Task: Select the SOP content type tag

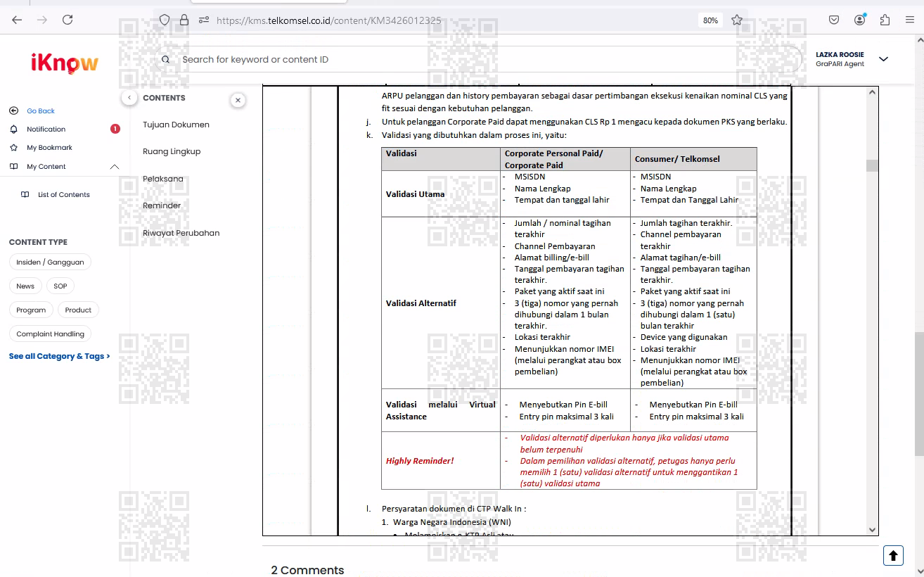Action: tap(60, 286)
